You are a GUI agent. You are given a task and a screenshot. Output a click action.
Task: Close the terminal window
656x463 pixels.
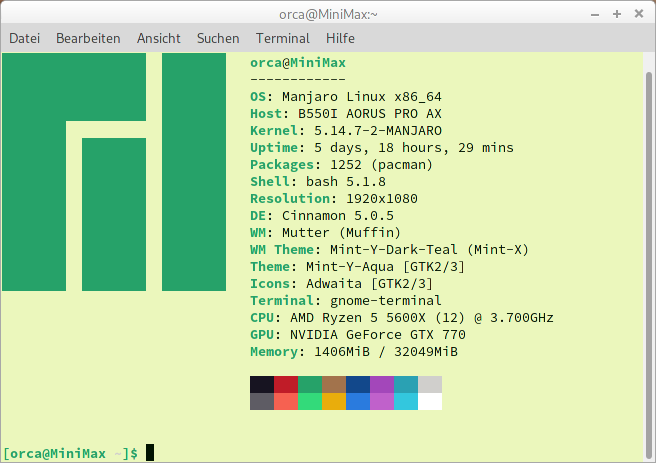click(638, 14)
